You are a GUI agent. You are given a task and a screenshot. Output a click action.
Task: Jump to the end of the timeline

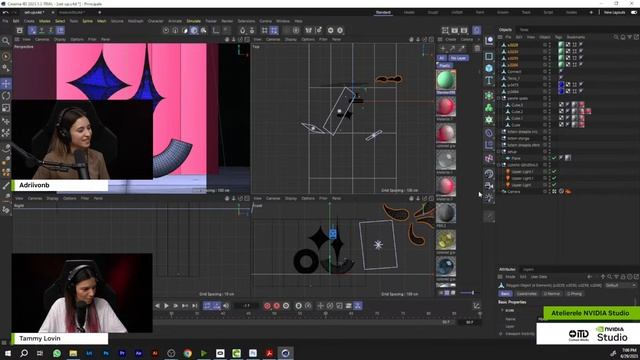click(195, 306)
